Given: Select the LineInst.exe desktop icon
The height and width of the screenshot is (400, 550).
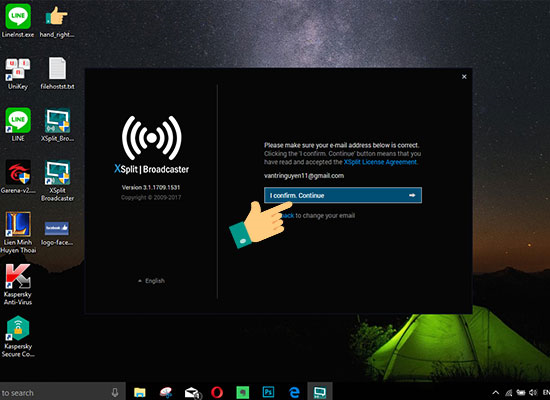Looking at the screenshot, I should pyautogui.click(x=18, y=20).
